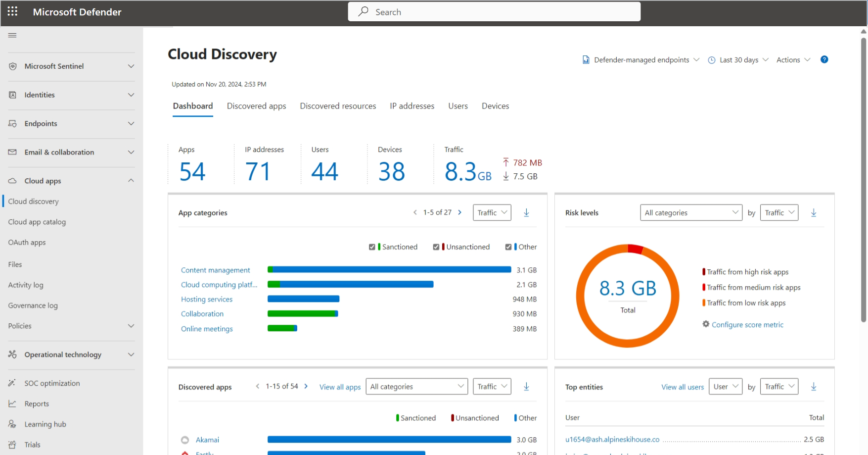Export the Top entities list via download icon
The width and height of the screenshot is (868, 455).
click(814, 386)
